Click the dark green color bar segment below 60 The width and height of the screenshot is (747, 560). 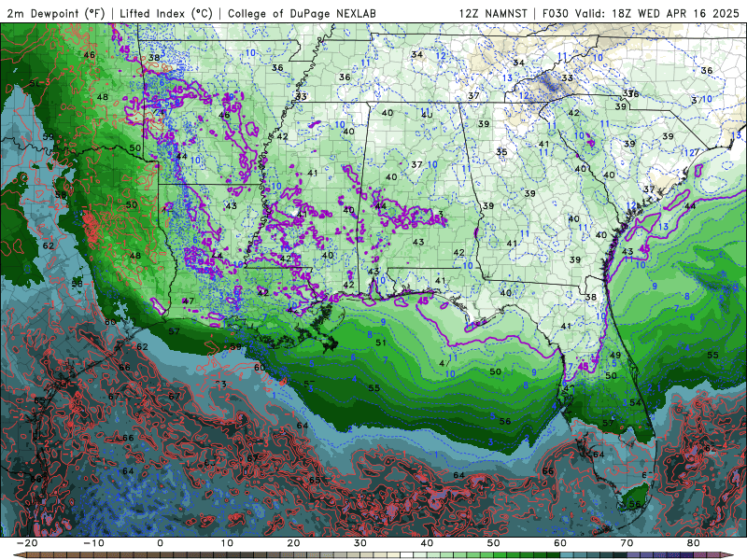(x=554, y=555)
